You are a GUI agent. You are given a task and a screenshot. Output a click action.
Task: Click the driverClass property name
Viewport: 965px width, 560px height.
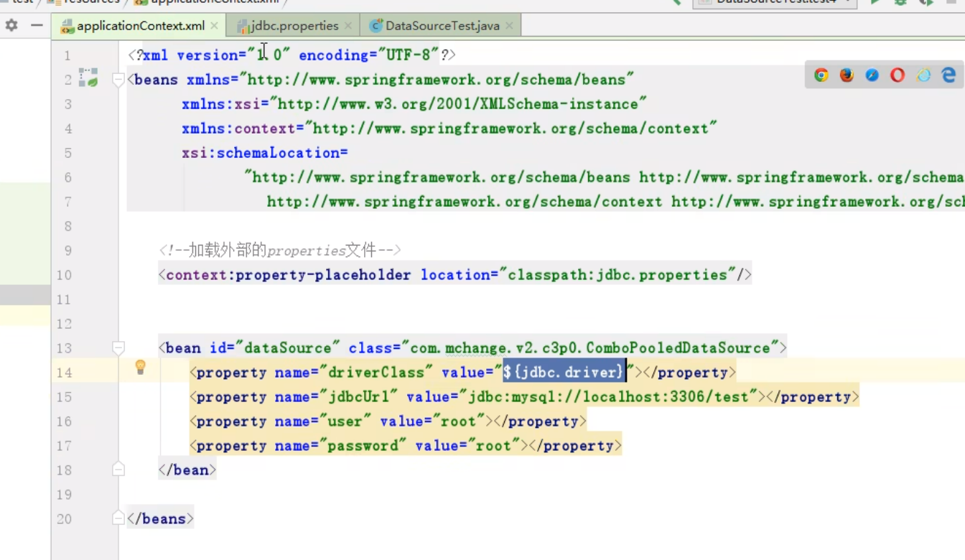tap(376, 372)
